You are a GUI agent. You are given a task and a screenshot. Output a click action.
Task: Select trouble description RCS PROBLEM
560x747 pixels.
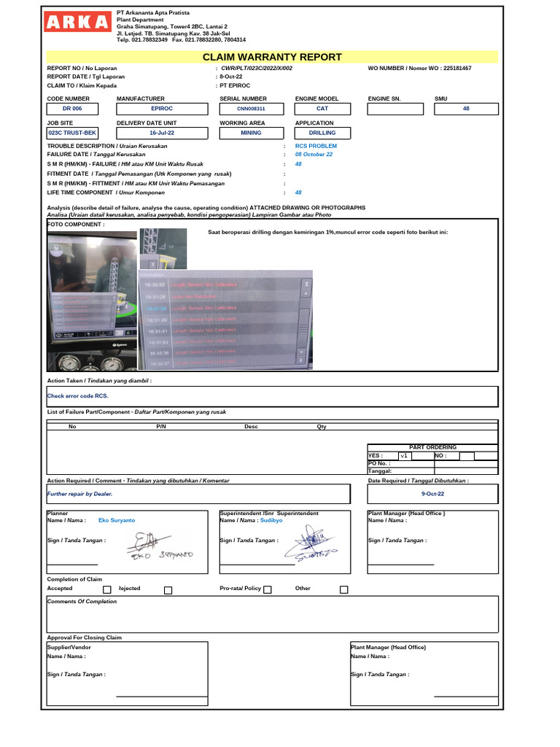tap(316, 146)
